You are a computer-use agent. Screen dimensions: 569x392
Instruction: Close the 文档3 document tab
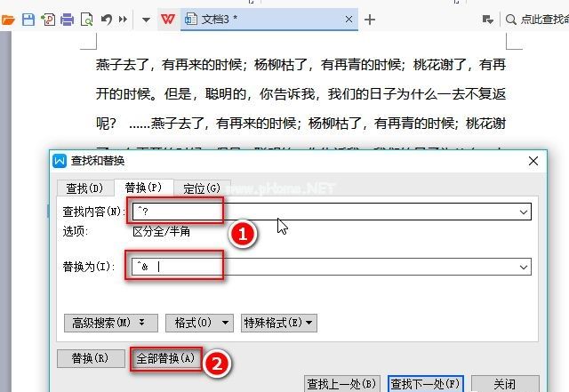tap(349, 19)
